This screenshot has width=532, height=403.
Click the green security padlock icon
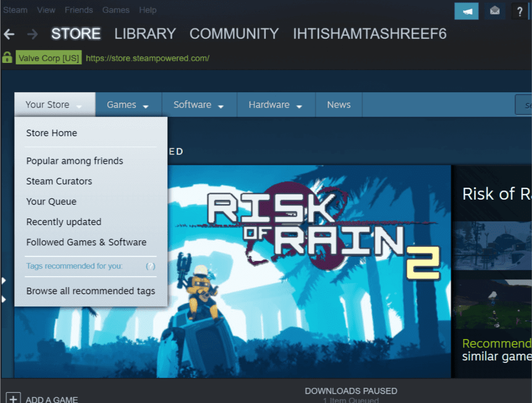[x=7, y=58]
